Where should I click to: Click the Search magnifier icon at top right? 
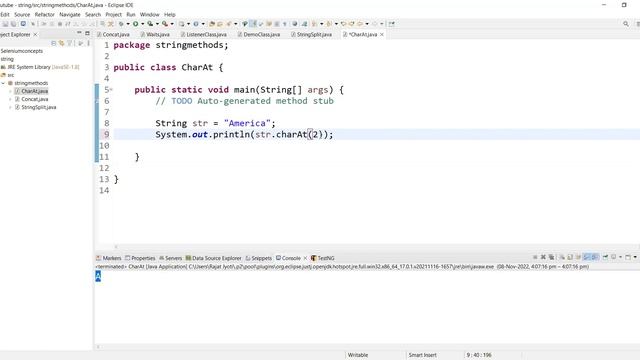coord(626,24)
